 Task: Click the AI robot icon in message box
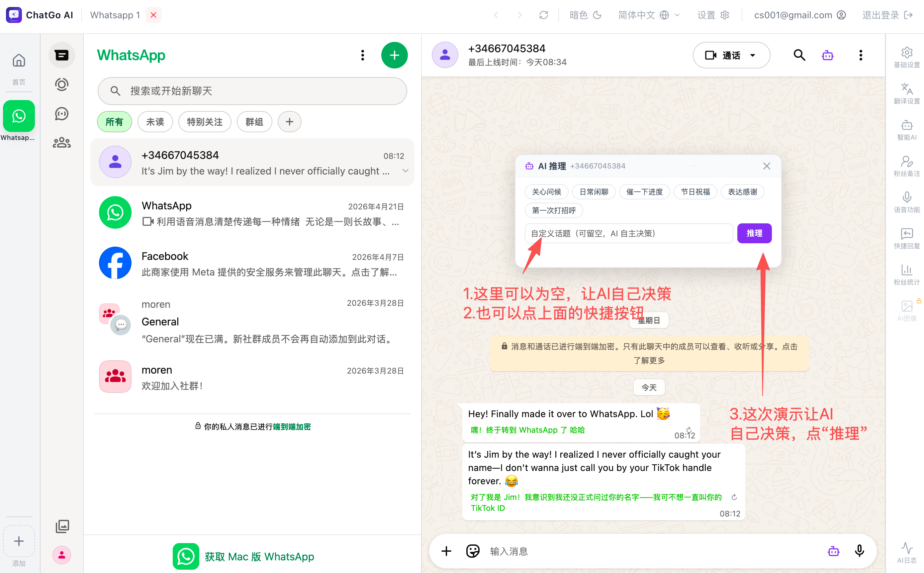pos(834,551)
